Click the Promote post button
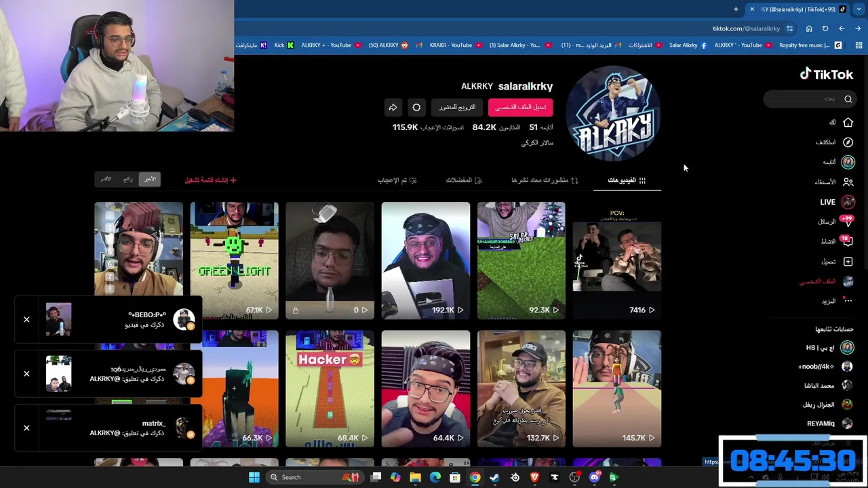Viewport: 868px width, 488px height. 457,107
